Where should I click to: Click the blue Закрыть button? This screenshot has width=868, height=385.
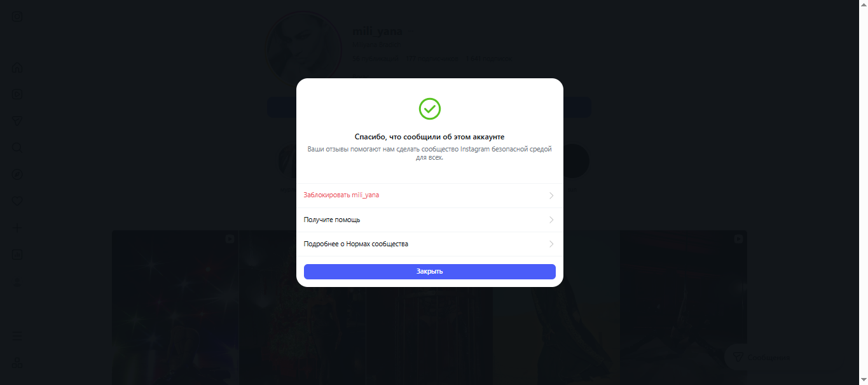click(430, 272)
